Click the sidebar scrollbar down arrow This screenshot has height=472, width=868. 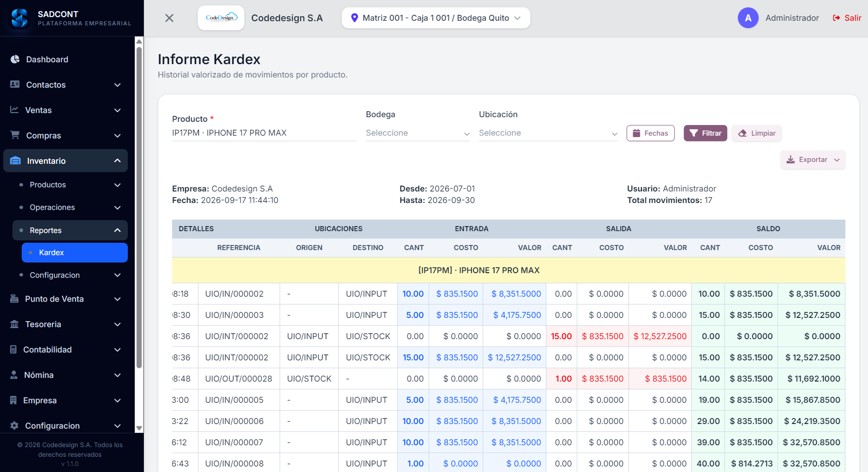(139, 428)
